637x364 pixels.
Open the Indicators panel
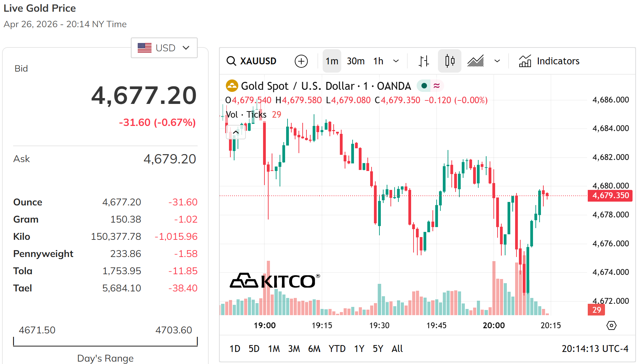click(x=549, y=61)
